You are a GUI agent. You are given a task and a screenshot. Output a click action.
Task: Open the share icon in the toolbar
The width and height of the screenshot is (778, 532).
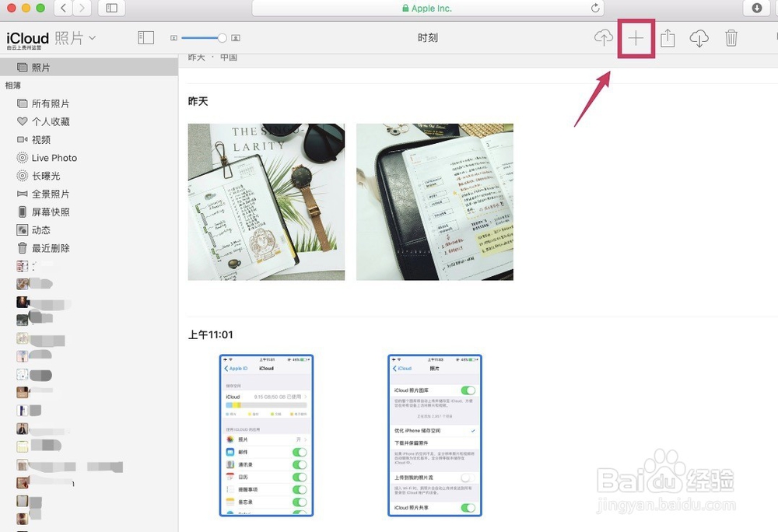(x=667, y=37)
